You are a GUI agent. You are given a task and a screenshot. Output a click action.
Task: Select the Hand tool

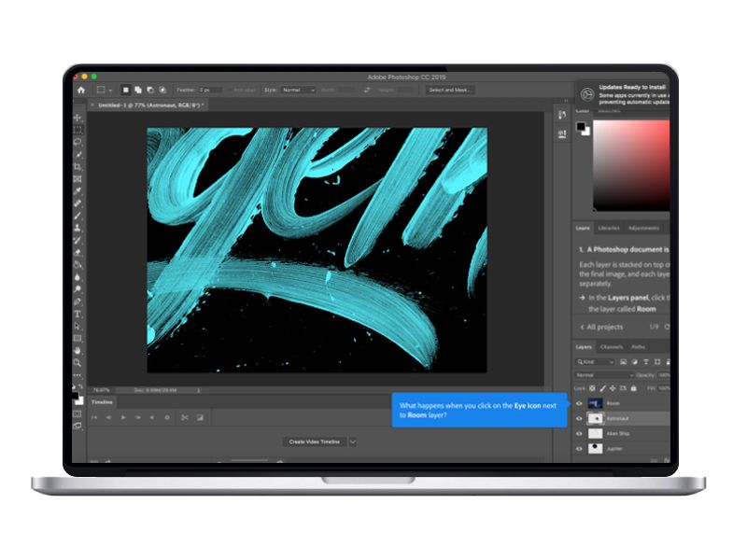[x=78, y=350]
